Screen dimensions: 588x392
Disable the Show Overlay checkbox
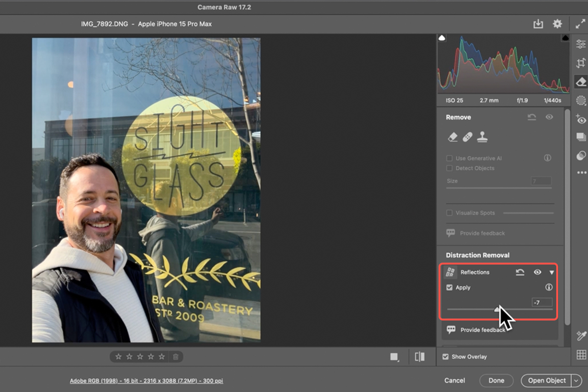(x=445, y=357)
